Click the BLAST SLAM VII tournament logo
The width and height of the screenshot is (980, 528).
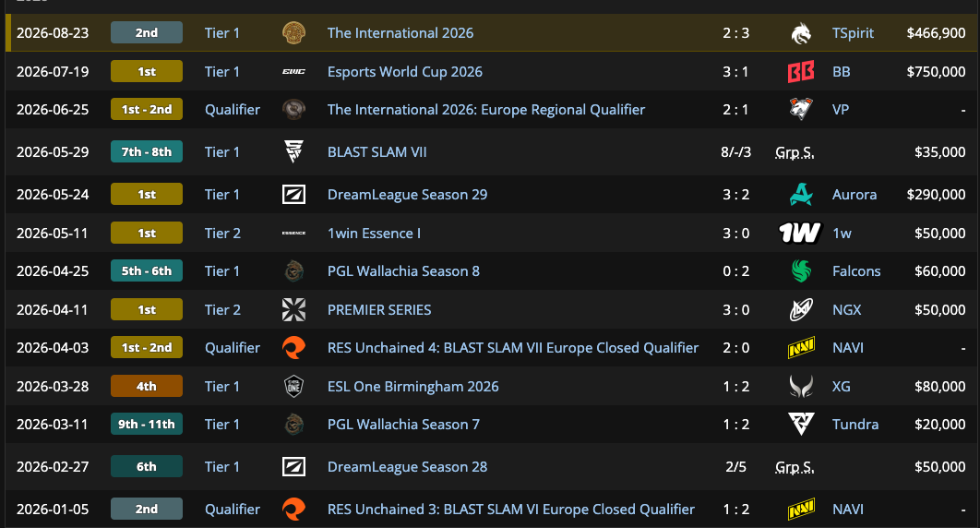click(x=293, y=151)
